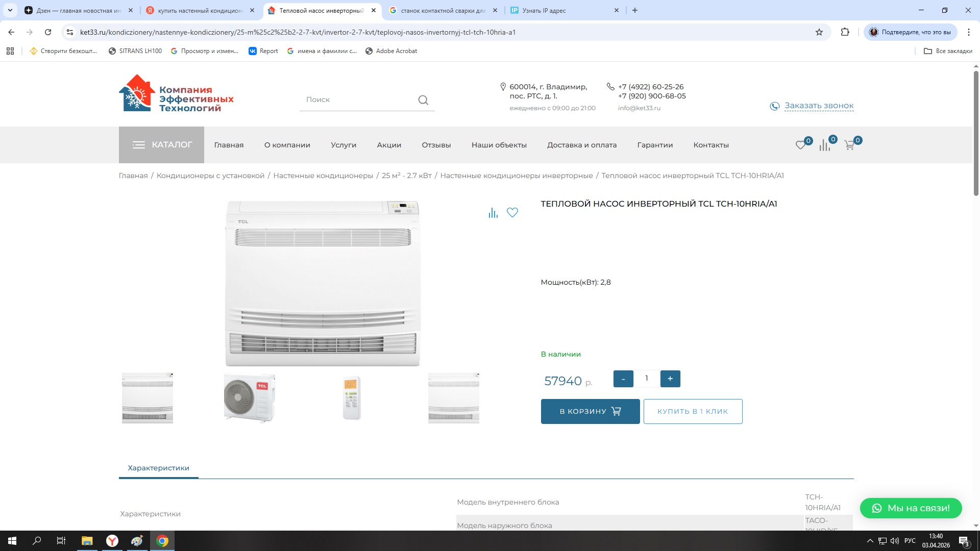
Task: Open the КАТАЛОГ hamburger menu
Action: 162,145
